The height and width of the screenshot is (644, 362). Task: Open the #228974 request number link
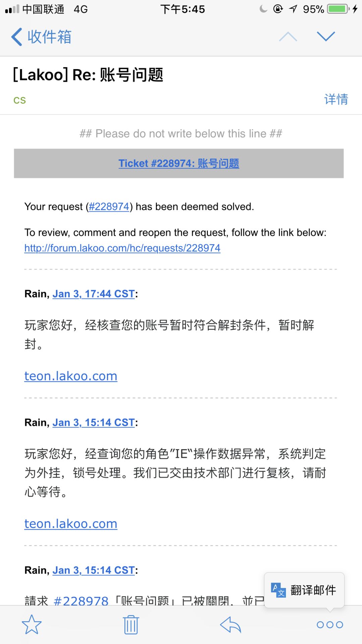click(109, 207)
